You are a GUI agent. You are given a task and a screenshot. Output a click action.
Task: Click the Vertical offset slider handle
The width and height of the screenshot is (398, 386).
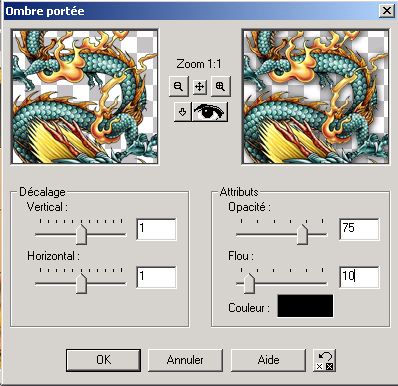click(x=81, y=234)
